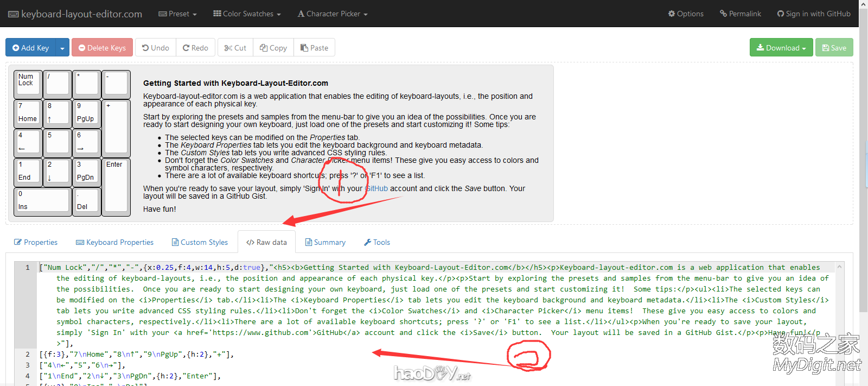
Task: Copy the selected keys
Action: [x=273, y=48]
